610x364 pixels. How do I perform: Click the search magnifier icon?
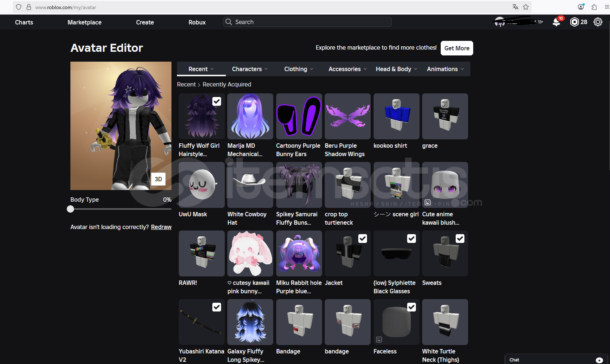point(229,22)
